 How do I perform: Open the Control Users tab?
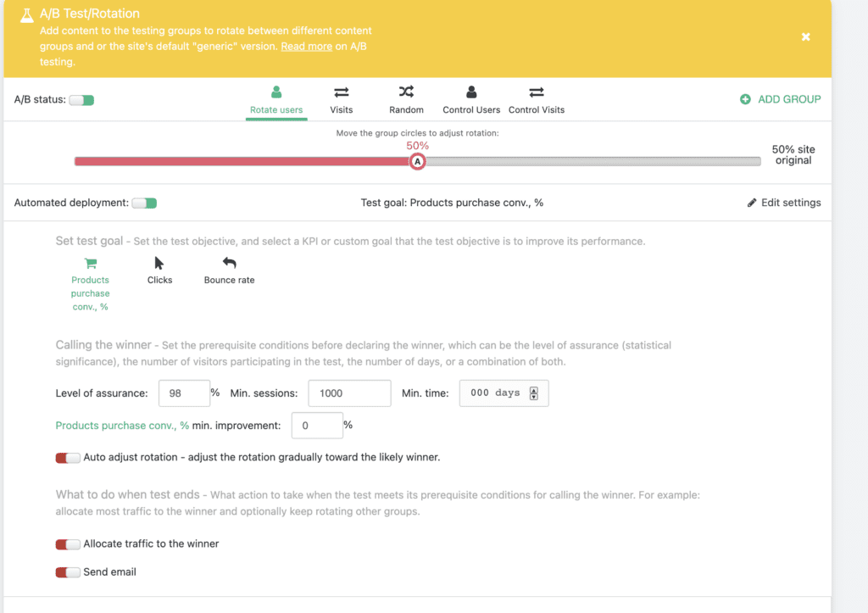tap(471, 92)
